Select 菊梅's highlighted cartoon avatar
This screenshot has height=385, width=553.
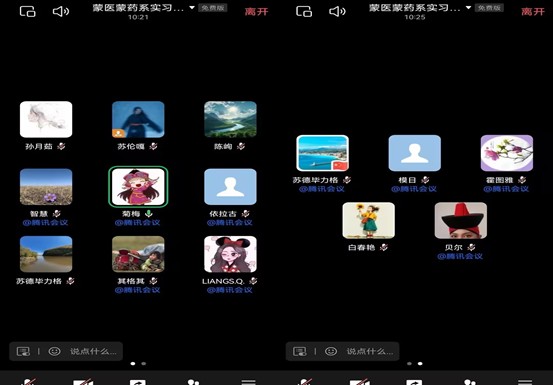click(x=138, y=187)
